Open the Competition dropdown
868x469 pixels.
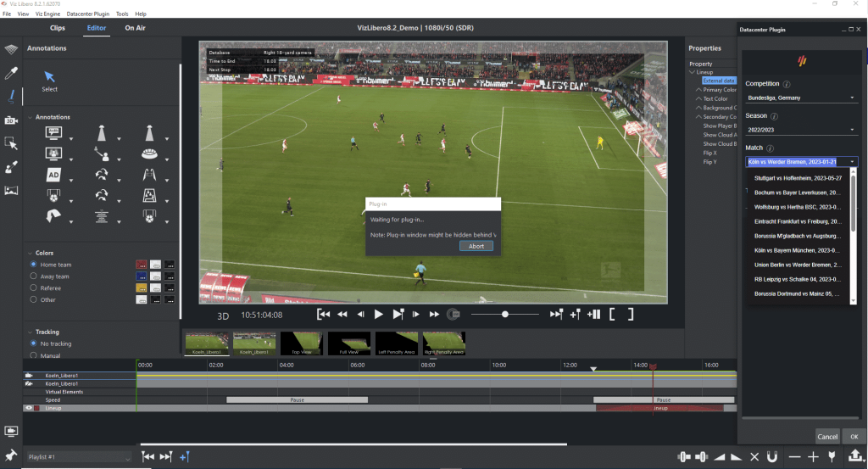coord(801,98)
